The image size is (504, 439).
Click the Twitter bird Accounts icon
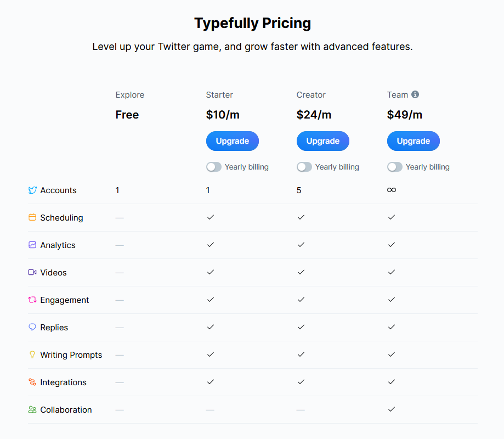32,190
